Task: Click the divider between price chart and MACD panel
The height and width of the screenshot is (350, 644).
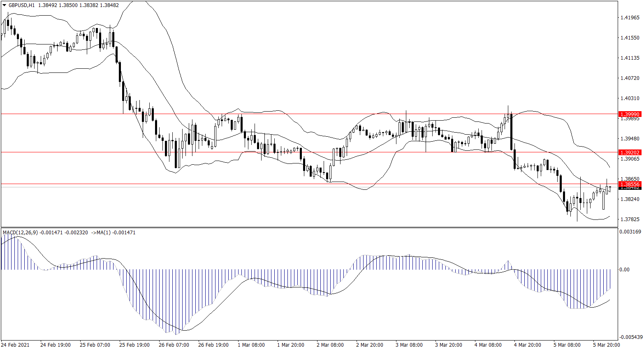Action: point(308,227)
